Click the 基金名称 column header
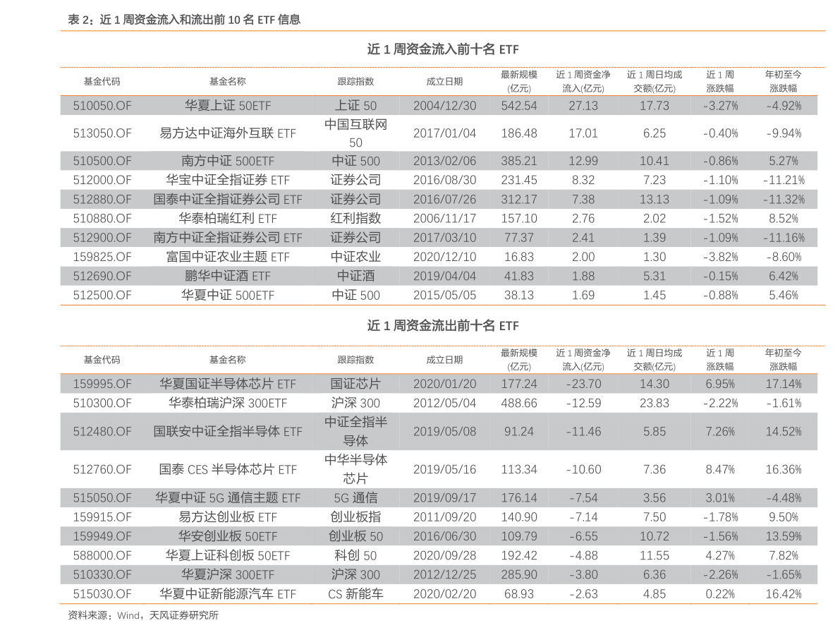Screen dimensions: 840x635 click(x=229, y=80)
